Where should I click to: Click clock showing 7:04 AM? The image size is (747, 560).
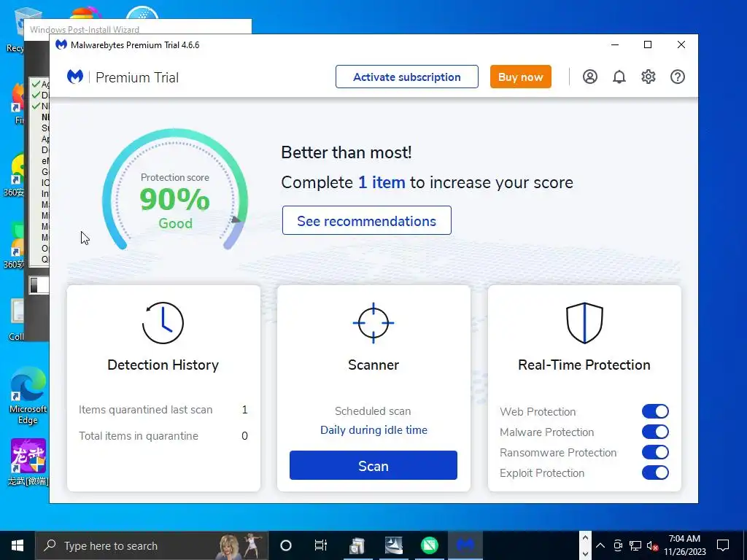pyautogui.click(x=684, y=545)
